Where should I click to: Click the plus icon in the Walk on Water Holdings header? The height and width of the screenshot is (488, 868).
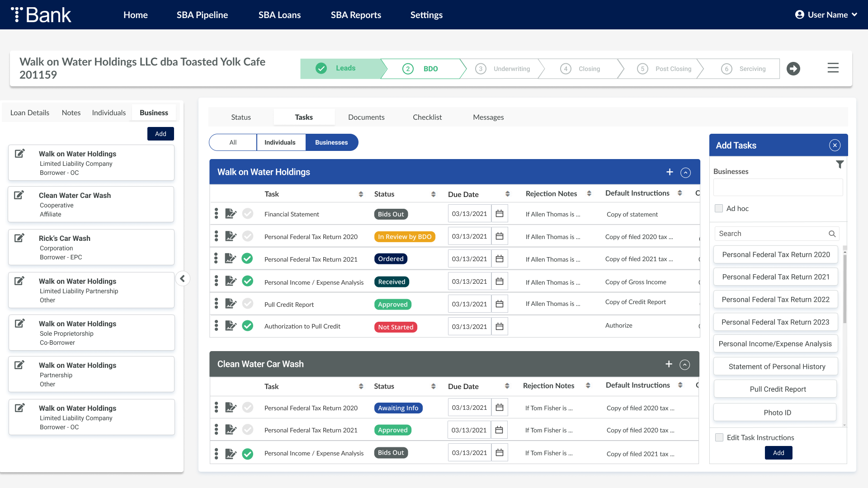(670, 172)
